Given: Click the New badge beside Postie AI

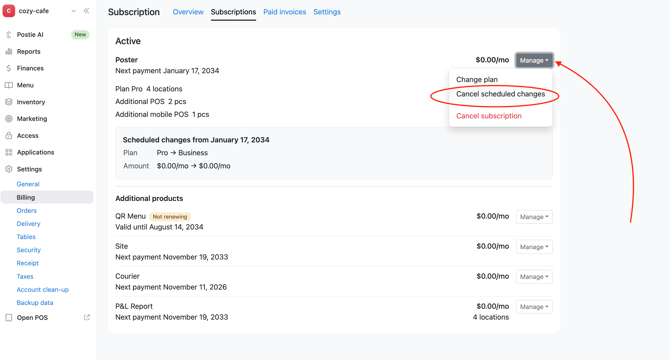Looking at the screenshot, I should click(x=80, y=35).
